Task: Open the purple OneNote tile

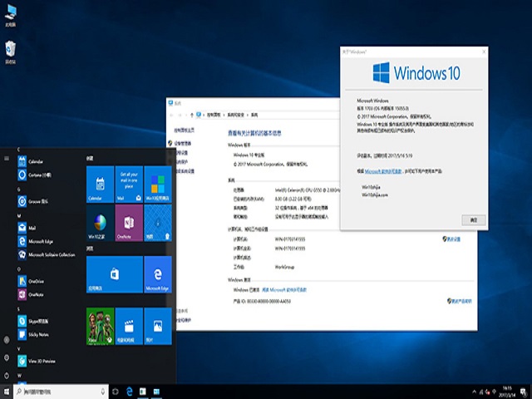Action: click(x=128, y=223)
